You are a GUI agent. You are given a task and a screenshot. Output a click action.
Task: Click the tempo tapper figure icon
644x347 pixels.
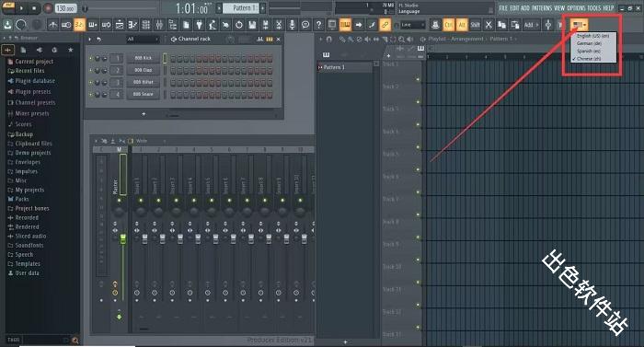(213, 25)
